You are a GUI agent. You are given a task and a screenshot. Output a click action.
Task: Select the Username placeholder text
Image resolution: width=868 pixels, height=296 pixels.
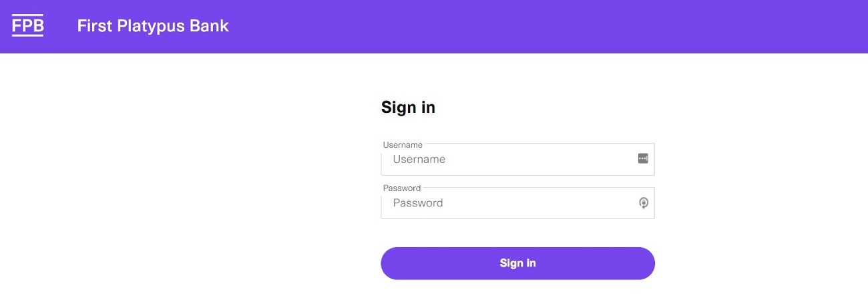[x=419, y=160]
